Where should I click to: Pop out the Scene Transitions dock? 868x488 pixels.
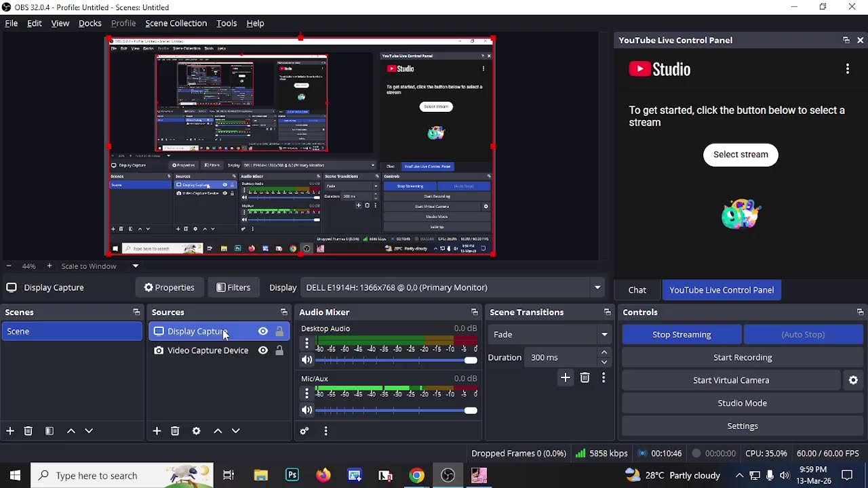[x=608, y=312]
